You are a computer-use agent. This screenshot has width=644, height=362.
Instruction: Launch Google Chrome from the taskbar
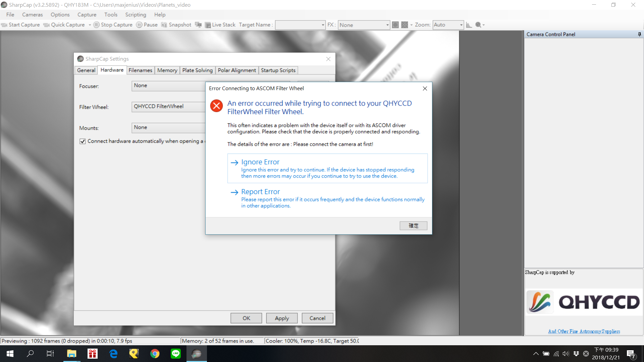click(x=155, y=354)
